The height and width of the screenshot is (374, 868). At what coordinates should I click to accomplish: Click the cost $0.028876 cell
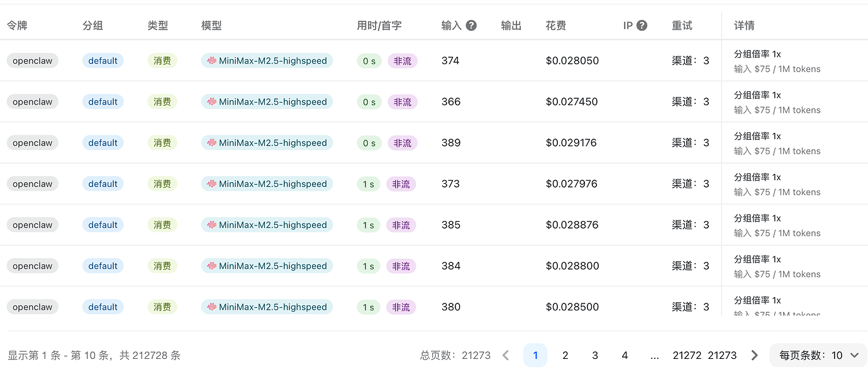572,225
